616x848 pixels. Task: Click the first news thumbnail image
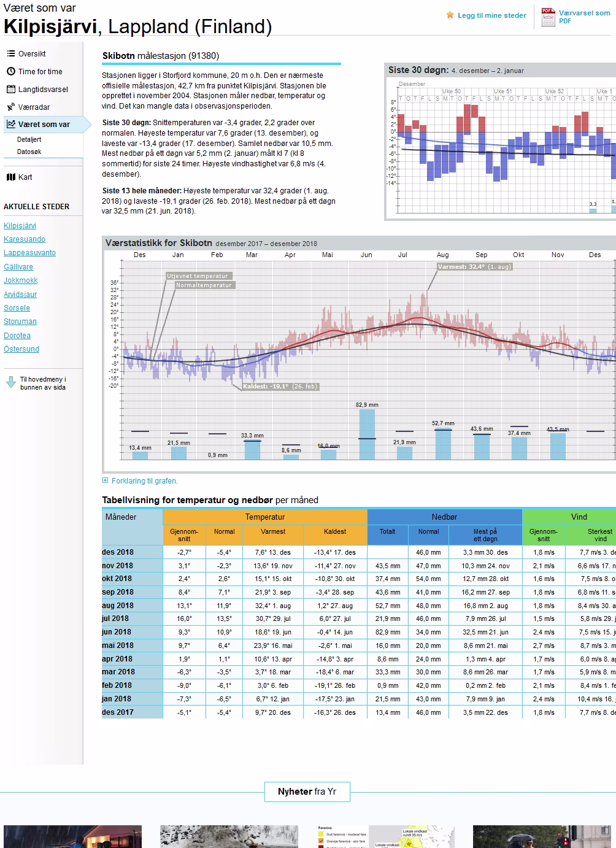click(x=72, y=836)
